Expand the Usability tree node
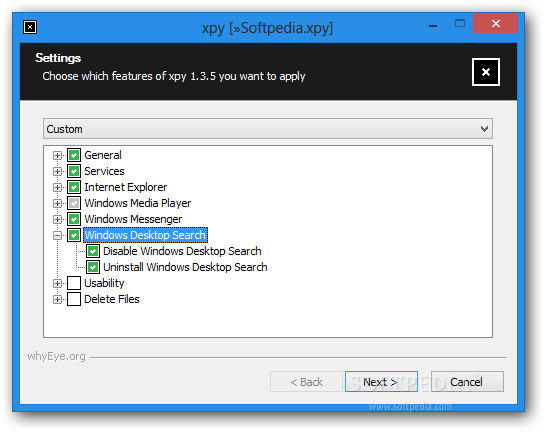Viewport: 545px width, 432px height. click(x=57, y=283)
